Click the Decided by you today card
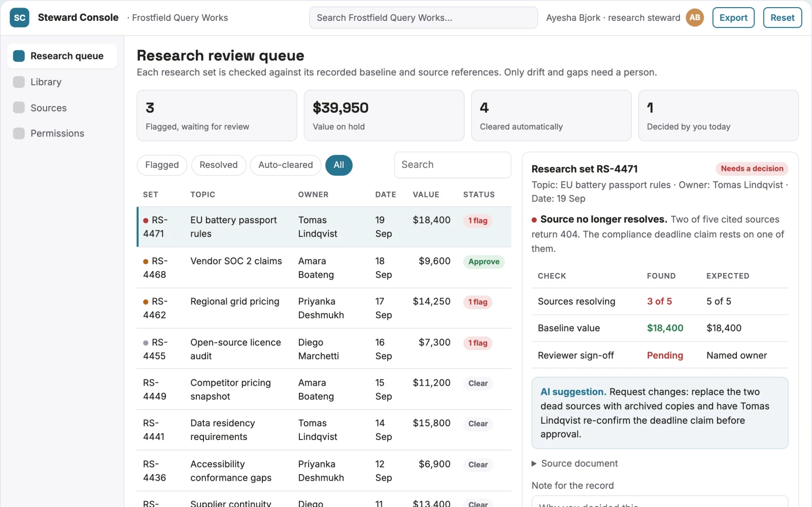Viewport: 812px width, 507px height. 718,116
